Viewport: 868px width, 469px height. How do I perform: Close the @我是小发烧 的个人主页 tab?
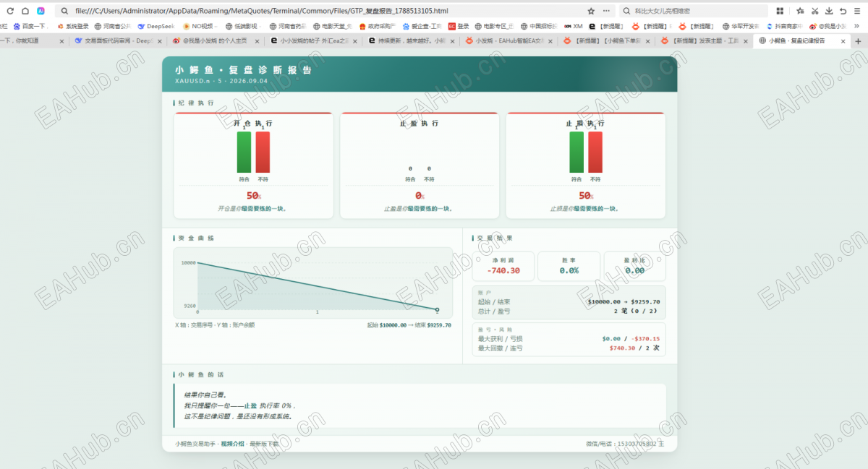257,41
